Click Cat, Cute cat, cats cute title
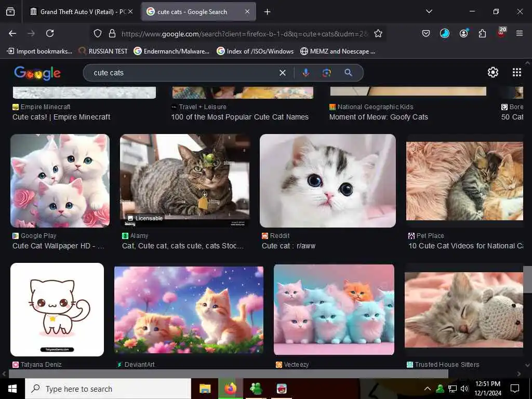Screen dimensions: 532x399 click(182, 246)
